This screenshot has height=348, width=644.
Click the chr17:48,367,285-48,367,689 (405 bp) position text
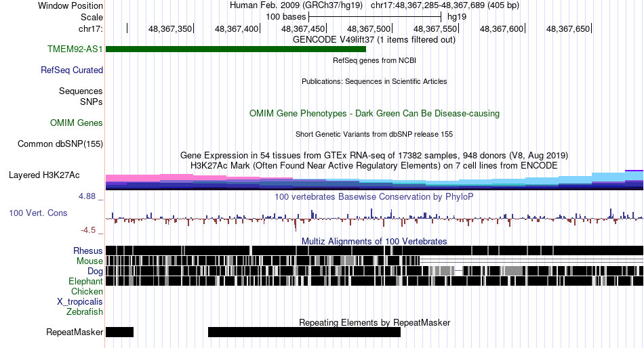point(445,5)
